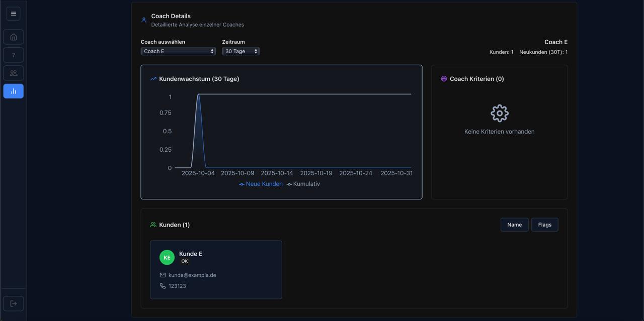
Task: Open the Kunde E customer card
Action: click(216, 270)
